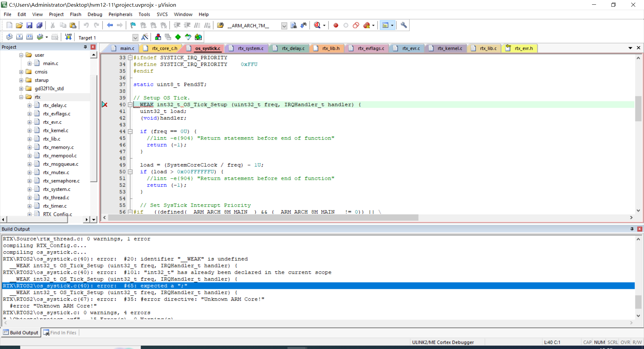Pin the Project panel with the pushpin icon

[x=86, y=47]
